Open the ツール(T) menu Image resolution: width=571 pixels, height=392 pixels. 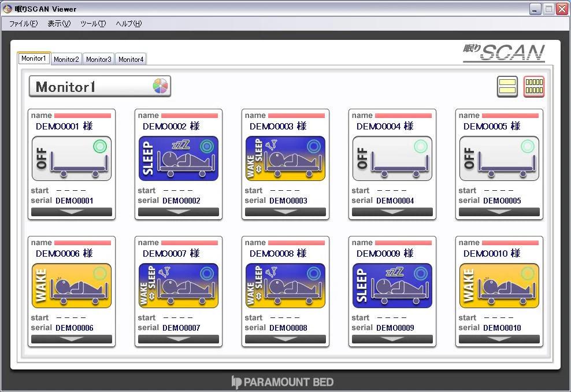tap(93, 24)
